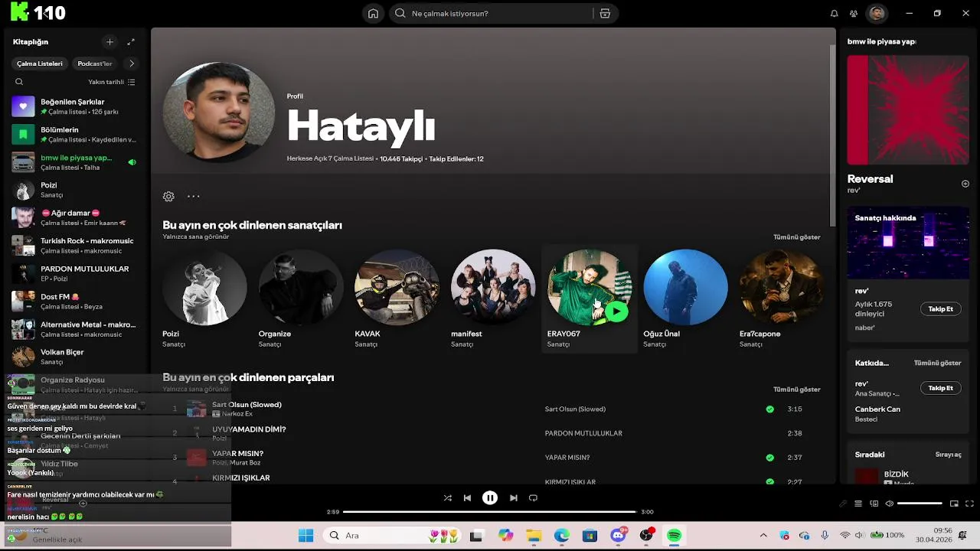The height and width of the screenshot is (551, 980).
Task: Open the Ağır damar playlist
Action: point(73,217)
